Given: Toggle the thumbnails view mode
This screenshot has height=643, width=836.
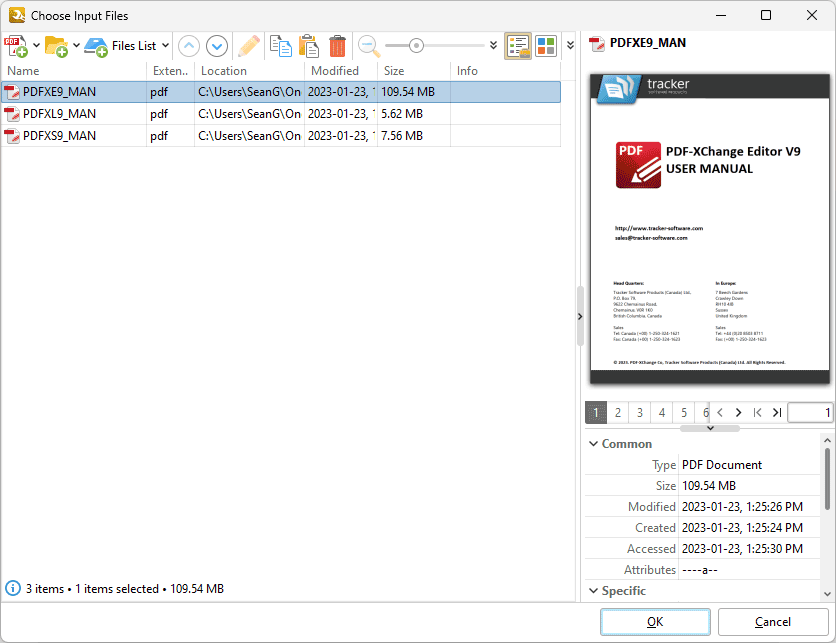Looking at the screenshot, I should 546,46.
